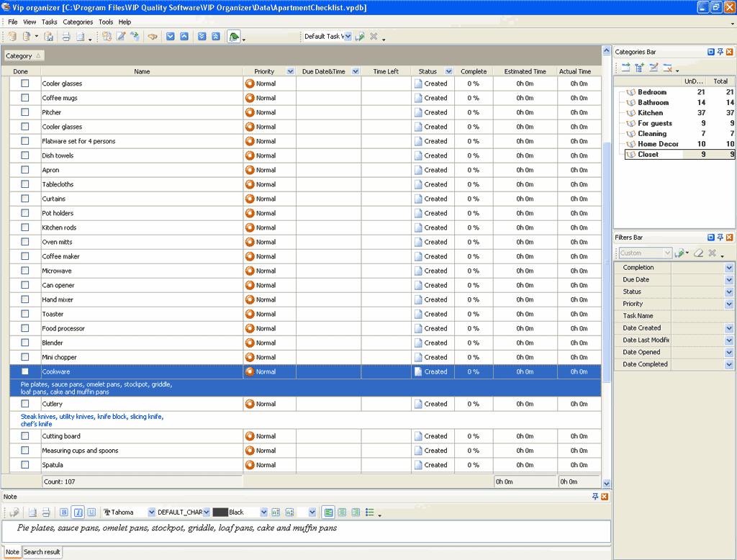Click the print icon in main toolbar
The height and width of the screenshot is (560, 737).
65,37
